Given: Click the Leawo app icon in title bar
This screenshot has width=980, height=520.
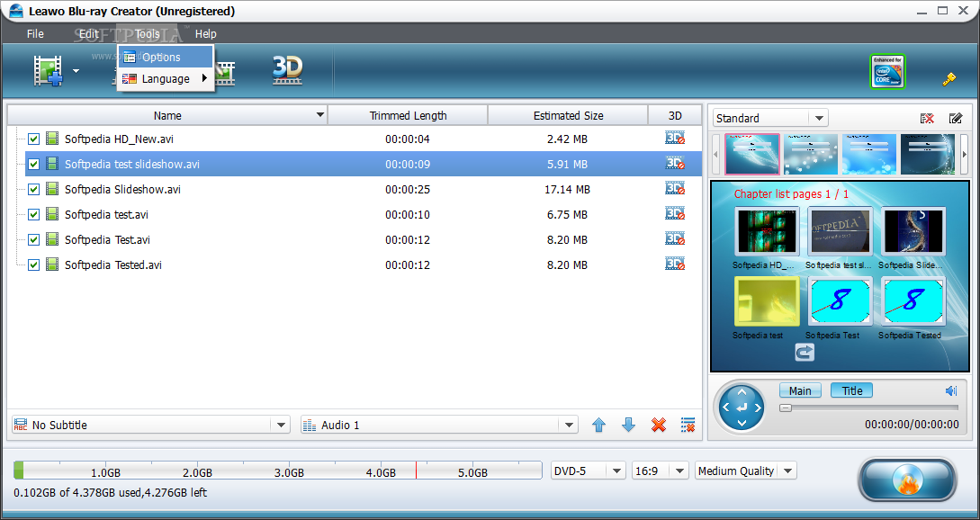Looking at the screenshot, I should click(16, 11).
